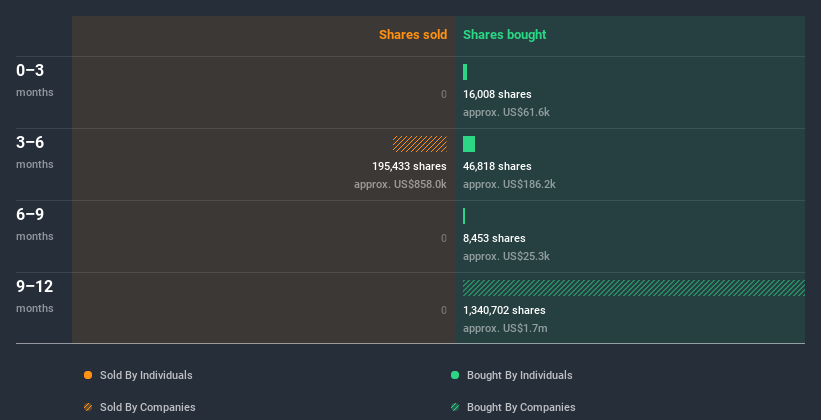The height and width of the screenshot is (420, 821).
Task: Click the approx. US$61.6k value
Action: [506, 112]
